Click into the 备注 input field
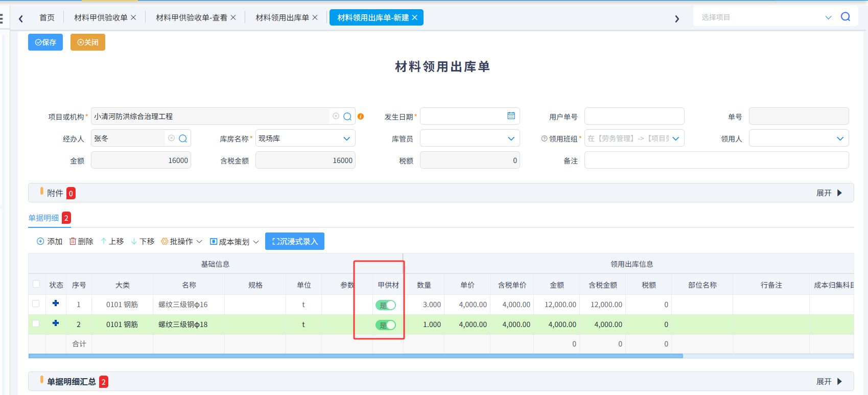Image resolution: width=868 pixels, height=395 pixels. (x=716, y=160)
